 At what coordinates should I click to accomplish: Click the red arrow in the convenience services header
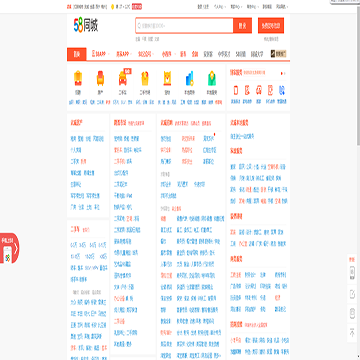click(282, 73)
